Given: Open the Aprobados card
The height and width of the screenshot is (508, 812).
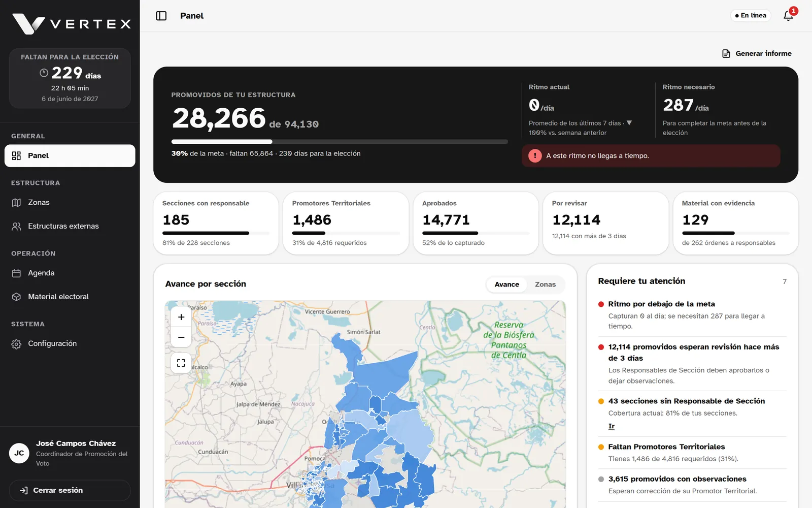Looking at the screenshot, I should click(476, 224).
